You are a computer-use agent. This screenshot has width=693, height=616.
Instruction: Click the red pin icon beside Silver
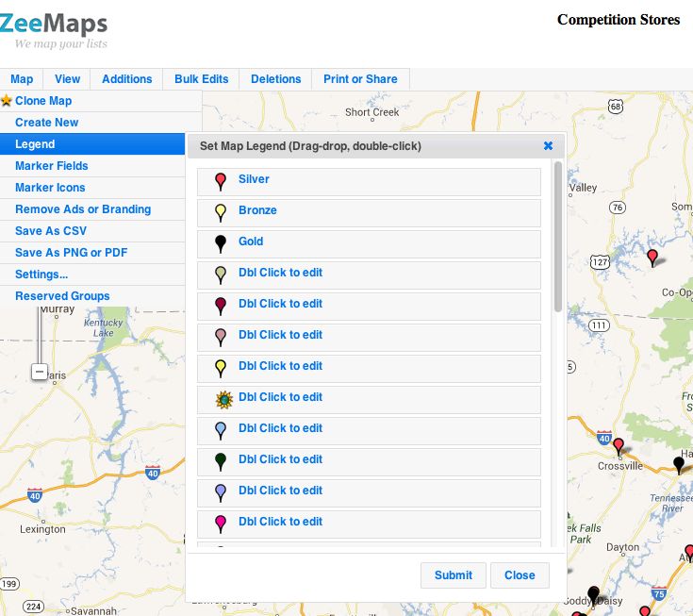pyautogui.click(x=221, y=181)
